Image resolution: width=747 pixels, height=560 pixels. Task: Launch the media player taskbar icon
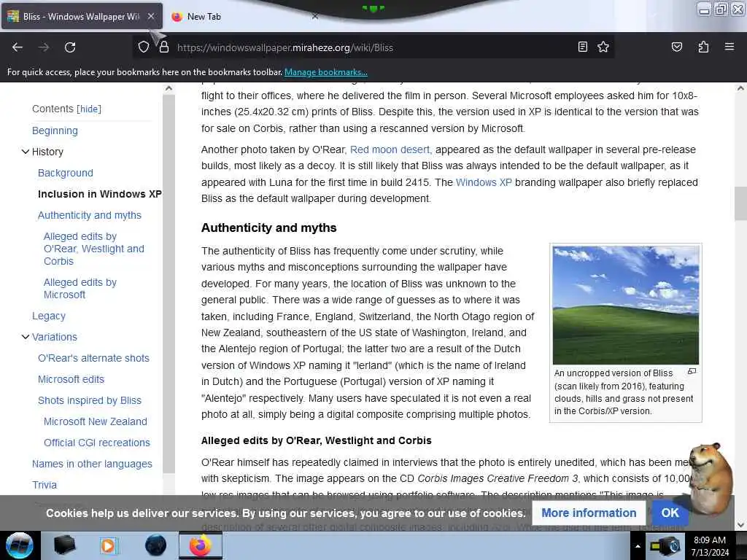[108, 545]
